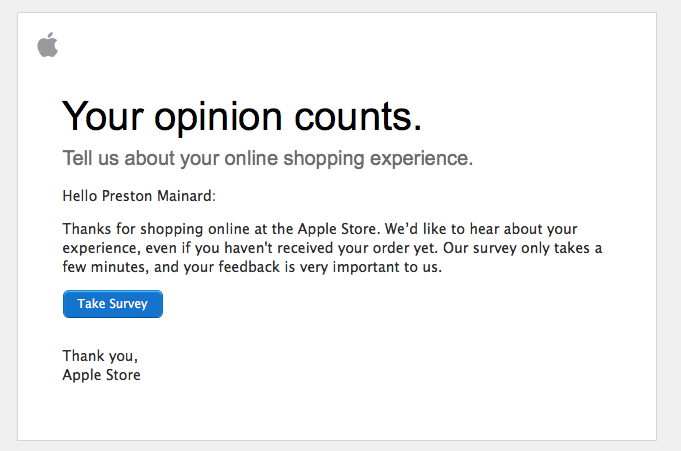
Task: Click the 'Hello Preston Mainard:' greeting
Action: (x=139, y=196)
